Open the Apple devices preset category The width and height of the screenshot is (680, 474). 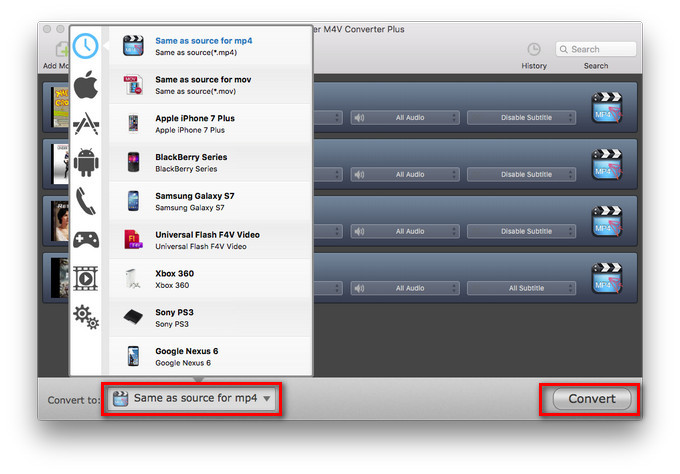point(86,84)
